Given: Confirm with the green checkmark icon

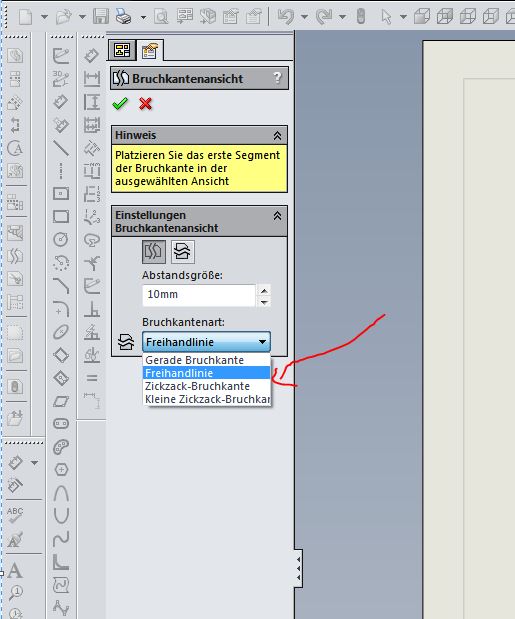Looking at the screenshot, I should click(x=120, y=104).
